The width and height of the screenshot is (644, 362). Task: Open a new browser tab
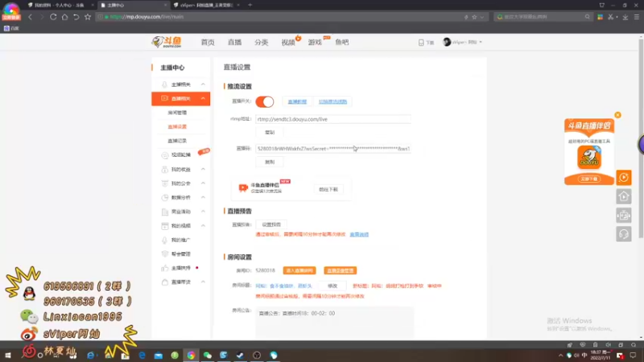[x=250, y=5]
